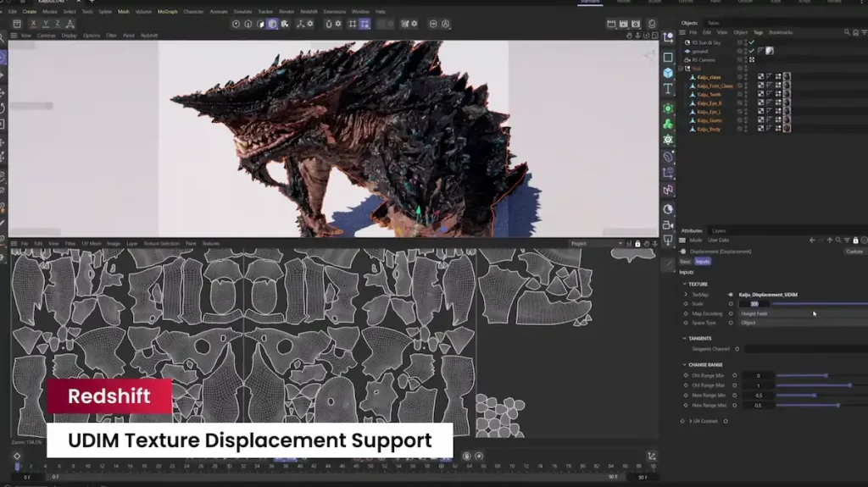Click the Basic tab button
This screenshot has height=487, width=868.
(x=685, y=262)
